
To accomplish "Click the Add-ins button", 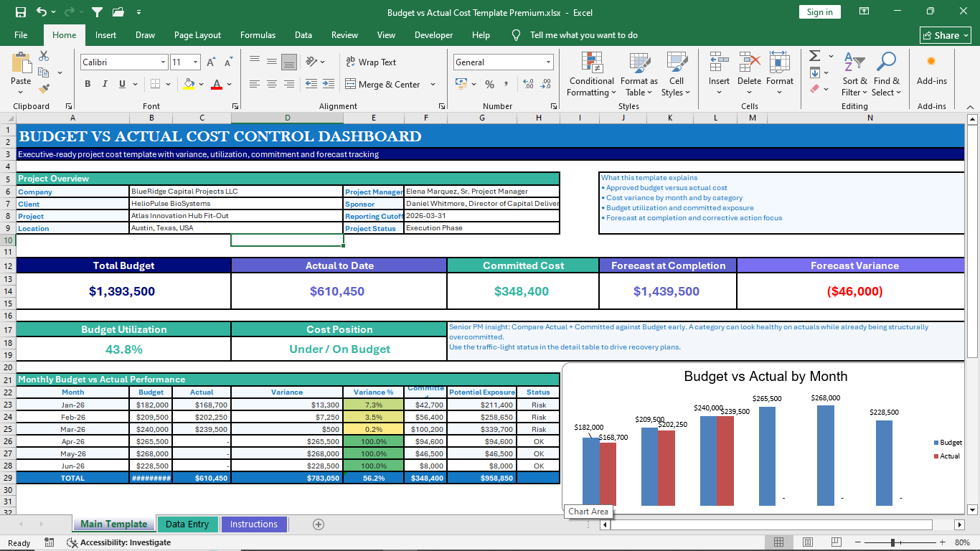I will click(931, 70).
